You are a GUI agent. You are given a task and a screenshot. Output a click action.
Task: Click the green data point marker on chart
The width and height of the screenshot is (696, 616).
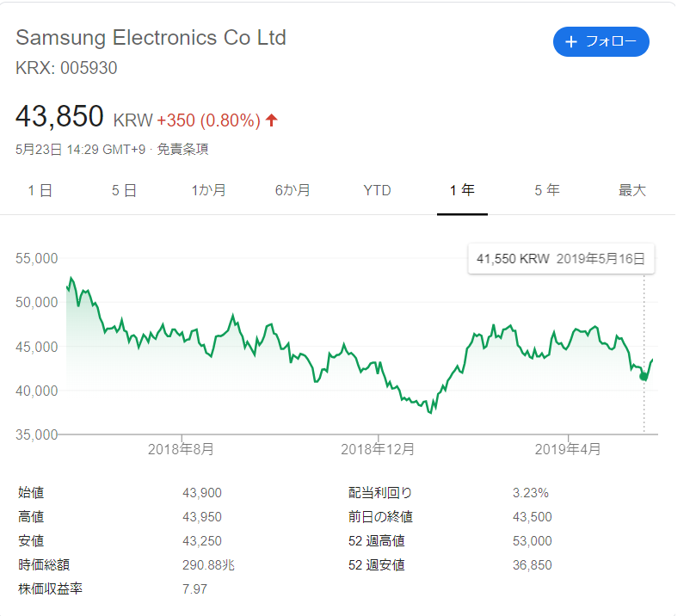point(644,377)
